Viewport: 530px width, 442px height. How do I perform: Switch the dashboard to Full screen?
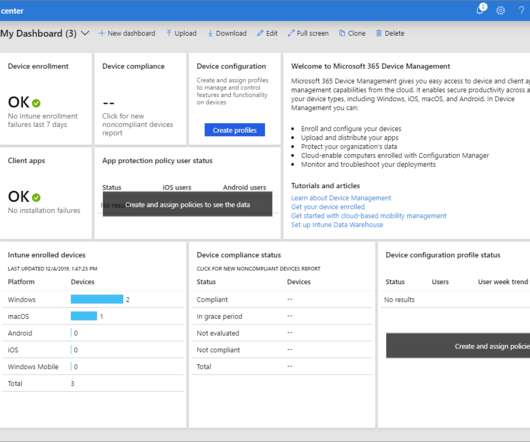click(308, 33)
